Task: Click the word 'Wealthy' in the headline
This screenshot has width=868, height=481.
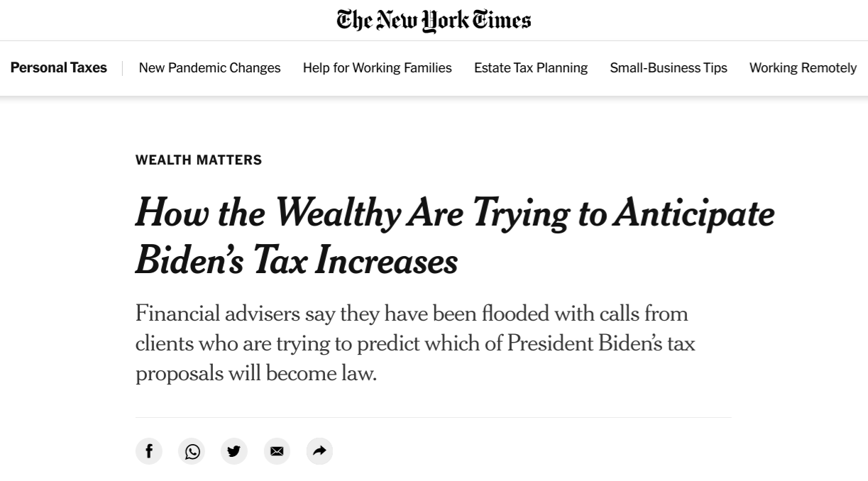Action: (x=337, y=213)
